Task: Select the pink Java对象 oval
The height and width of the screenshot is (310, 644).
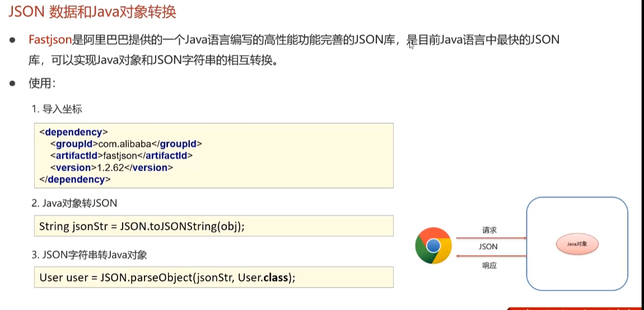Action: [x=577, y=244]
